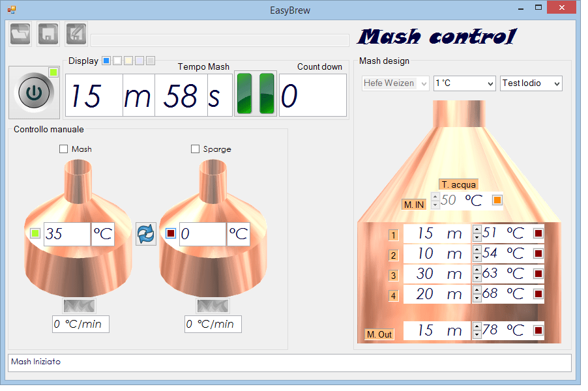The width and height of the screenshot is (588, 391).
Task: Open a recipe file with folder icon
Action: tap(20, 34)
